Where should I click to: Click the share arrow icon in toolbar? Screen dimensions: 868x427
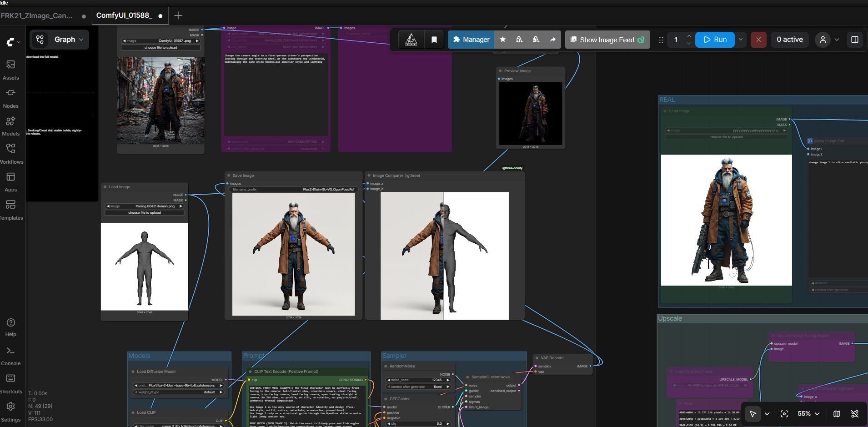553,40
